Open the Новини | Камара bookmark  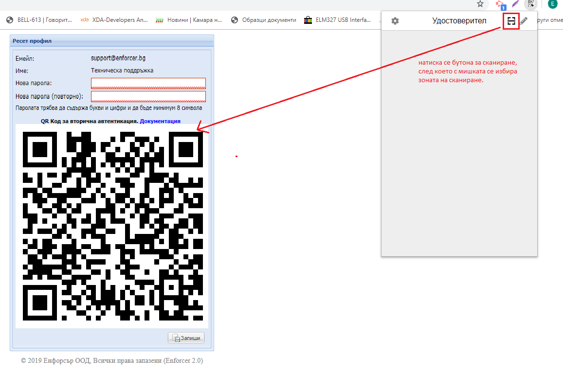point(189,20)
